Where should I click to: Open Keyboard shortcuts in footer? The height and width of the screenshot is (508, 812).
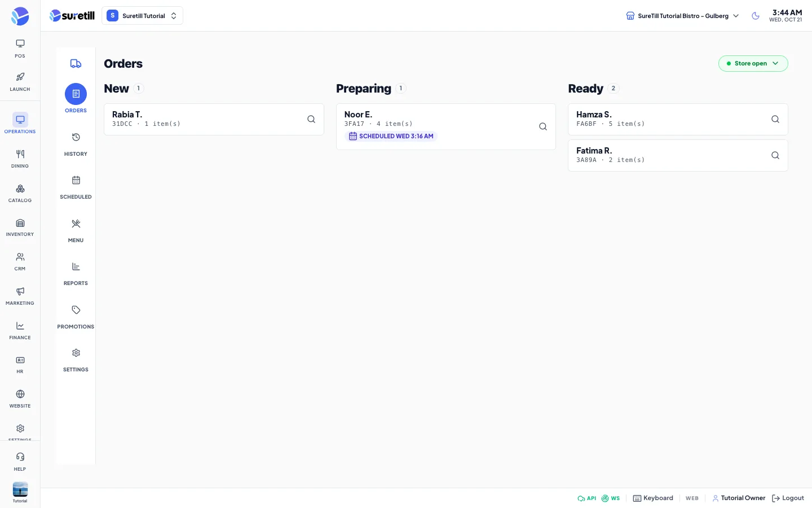[653, 498]
